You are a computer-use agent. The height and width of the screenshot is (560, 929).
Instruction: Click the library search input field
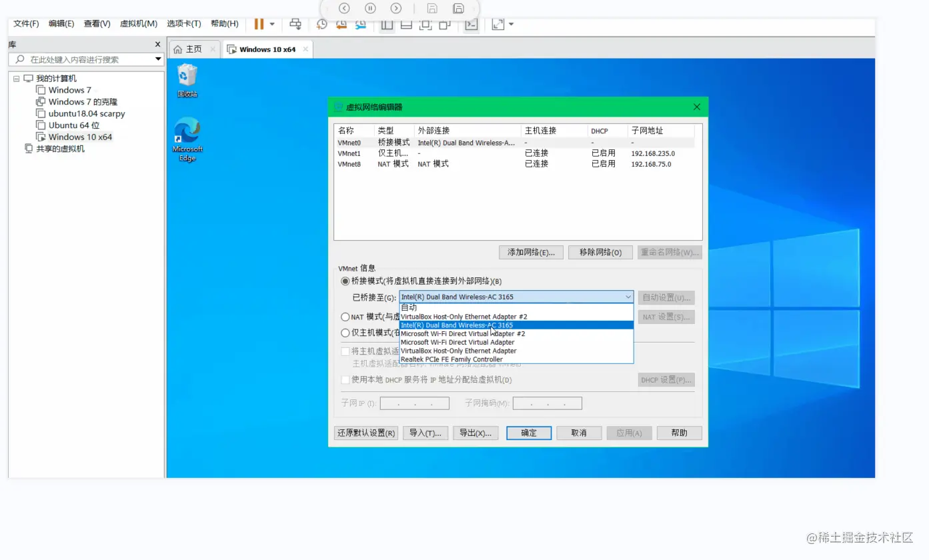tap(81, 59)
